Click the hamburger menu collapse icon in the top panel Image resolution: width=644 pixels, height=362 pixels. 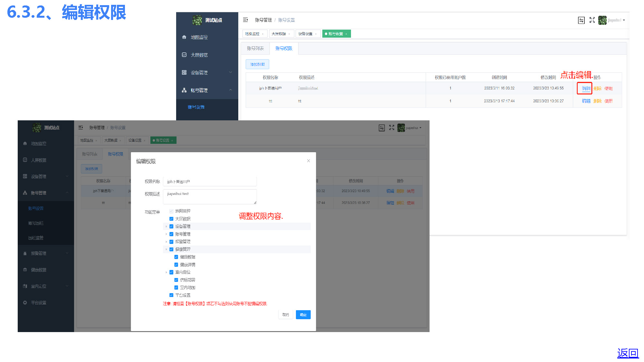tap(245, 20)
